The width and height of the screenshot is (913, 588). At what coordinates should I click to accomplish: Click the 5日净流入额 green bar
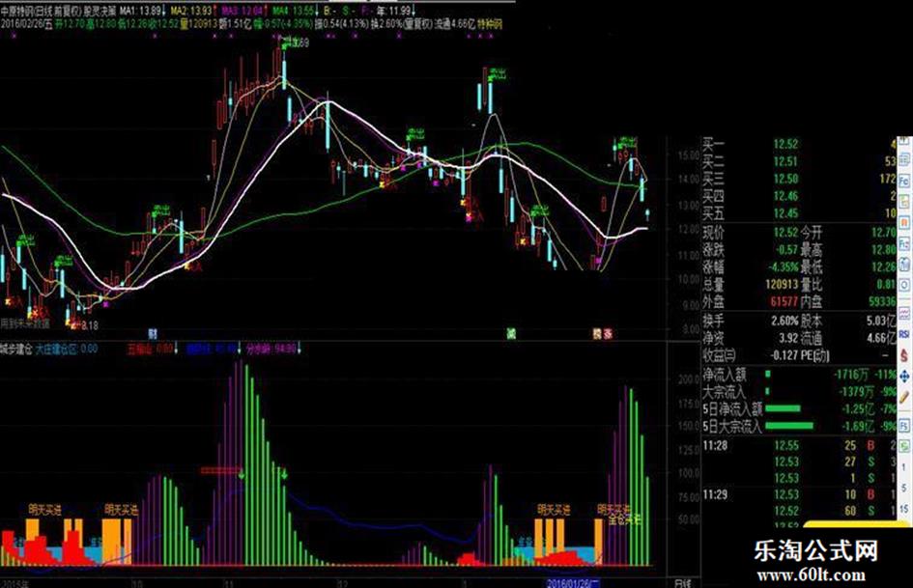(783, 408)
